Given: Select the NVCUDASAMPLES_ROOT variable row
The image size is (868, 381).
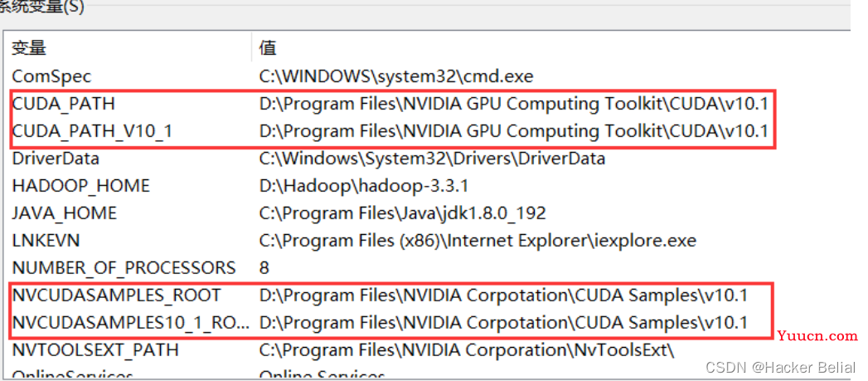Looking at the screenshot, I should pos(425,296).
